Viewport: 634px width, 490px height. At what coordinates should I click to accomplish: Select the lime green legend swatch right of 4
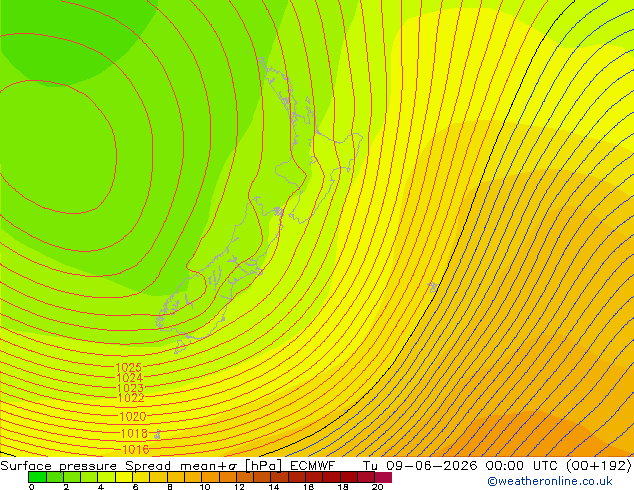pyautogui.click(x=106, y=477)
